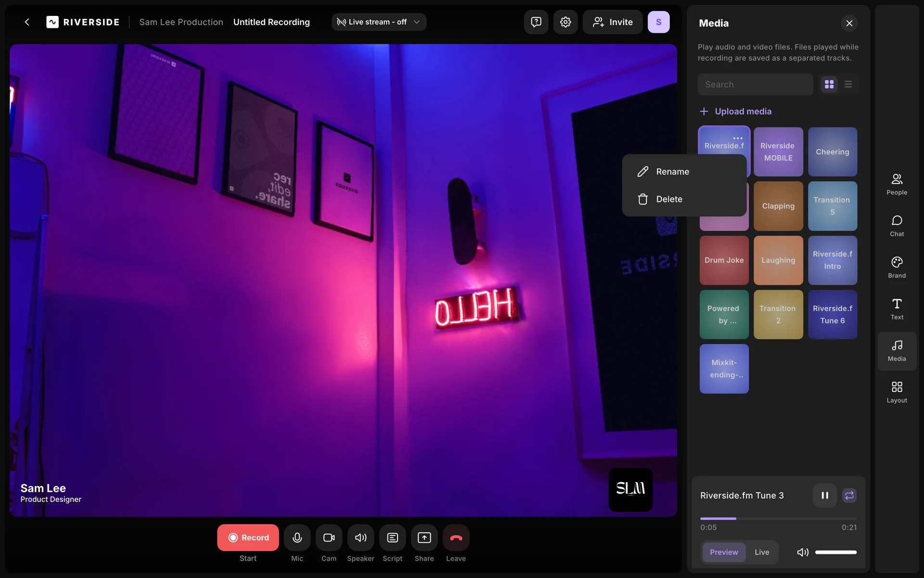Switch media playback to Live mode
Viewport: 924px width, 578px height.
click(x=761, y=552)
